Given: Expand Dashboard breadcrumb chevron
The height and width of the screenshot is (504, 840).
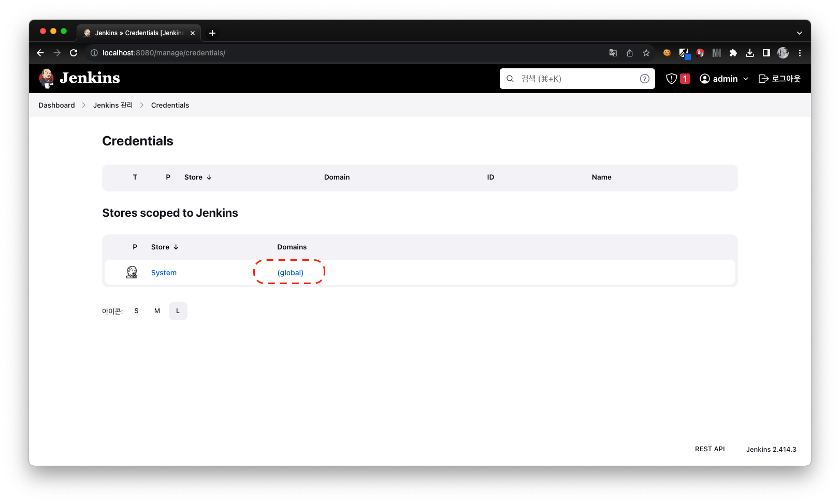Looking at the screenshot, I should point(84,105).
